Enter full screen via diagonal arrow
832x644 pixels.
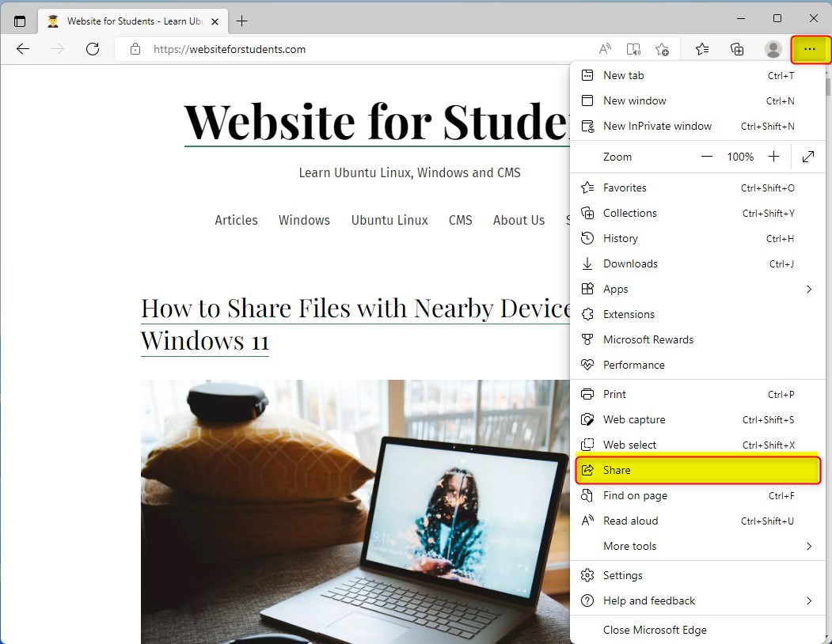click(x=808, y=157)
